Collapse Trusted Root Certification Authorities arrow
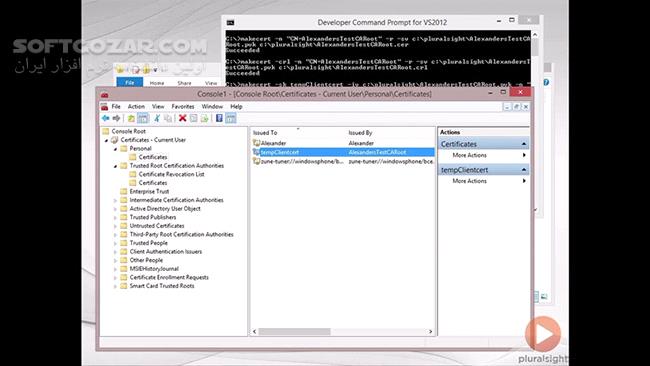The image size is (650, 366). (x=116, y=166)
